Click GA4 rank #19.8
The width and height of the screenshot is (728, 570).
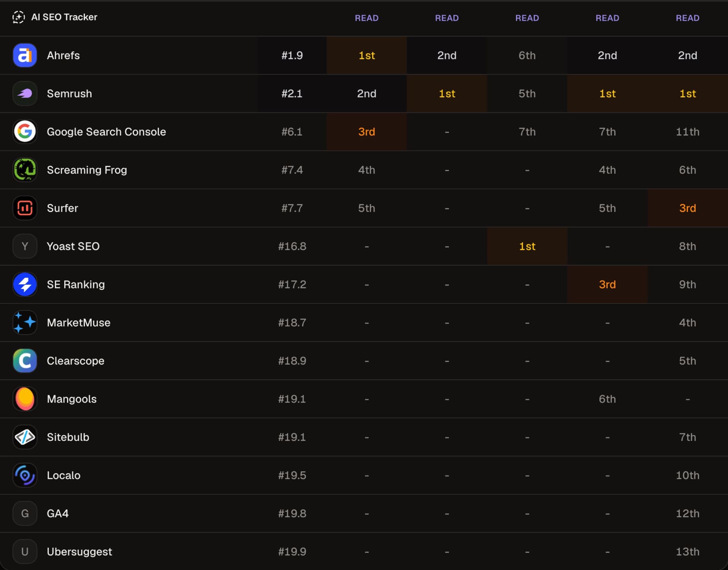pos(292,514)
